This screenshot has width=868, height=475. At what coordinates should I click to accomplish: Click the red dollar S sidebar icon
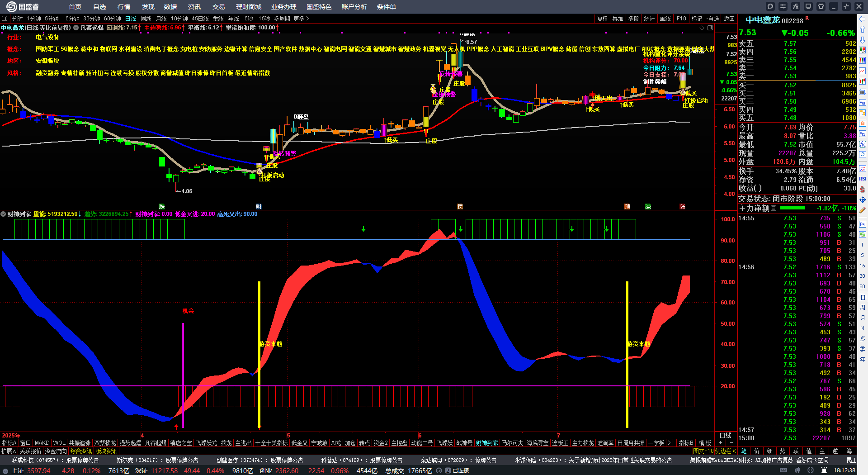click(x=863, y=189)
